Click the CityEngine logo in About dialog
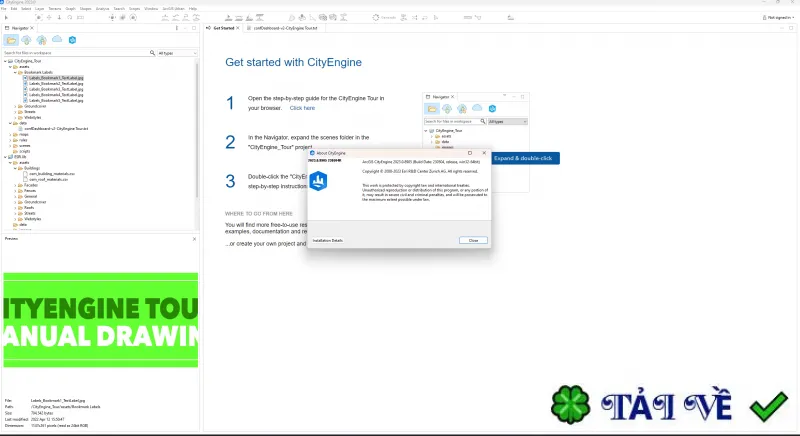800x436 pixels. pyautogui.click(x=318, y=181)
